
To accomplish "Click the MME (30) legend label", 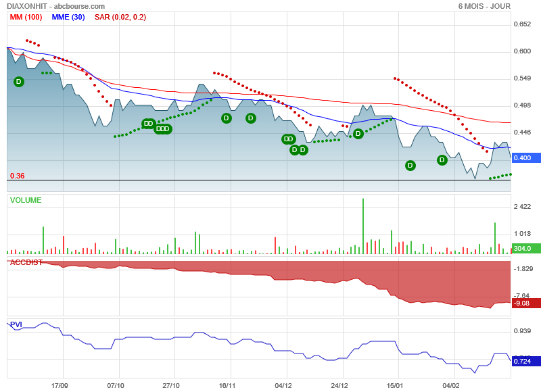I will click(x=68, y=18).
